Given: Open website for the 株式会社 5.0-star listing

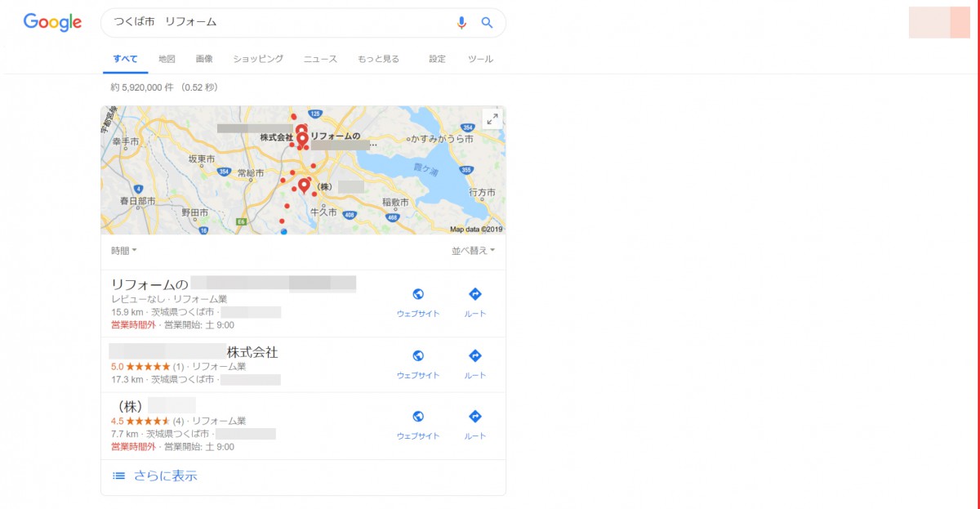Looking at the screenshot, I should [x=418, y=364].
